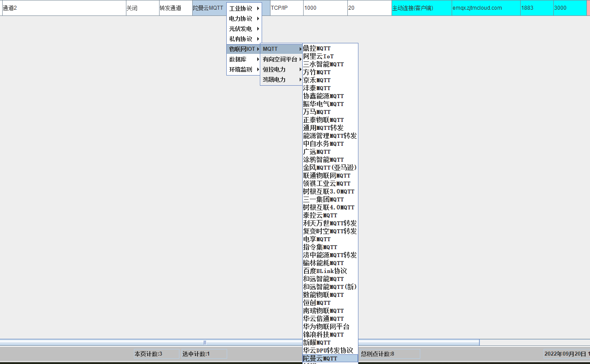Expand the 有向空间平台 submenu
590x364 pixels.
[x=282, y=59]
